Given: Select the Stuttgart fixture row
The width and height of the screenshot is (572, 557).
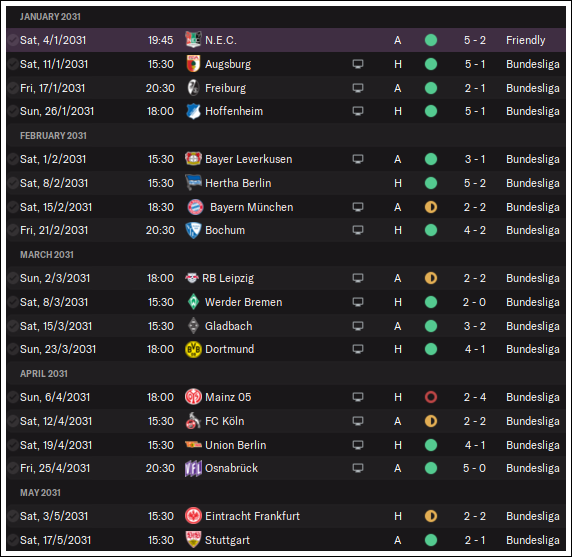Looking at the screenshot, I should (286, 540).
